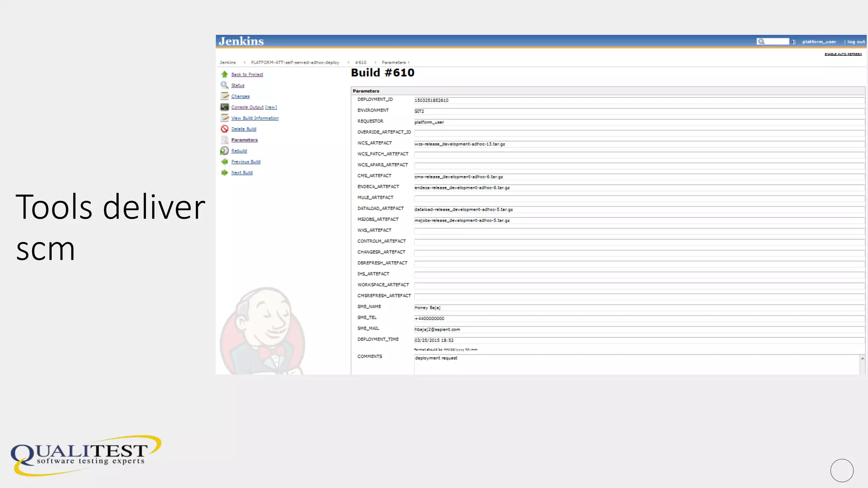Open the Status link
868x488 pixels.
pos(238,86)
